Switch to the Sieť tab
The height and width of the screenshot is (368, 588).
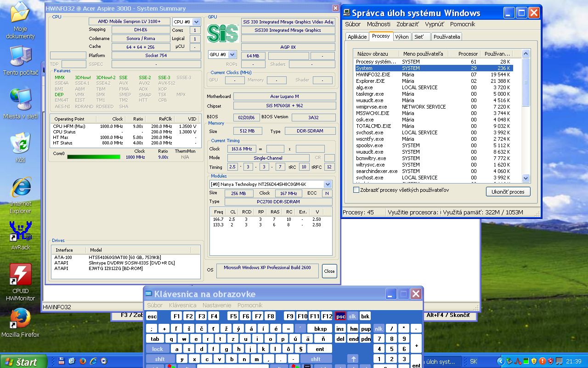(420, 37)
